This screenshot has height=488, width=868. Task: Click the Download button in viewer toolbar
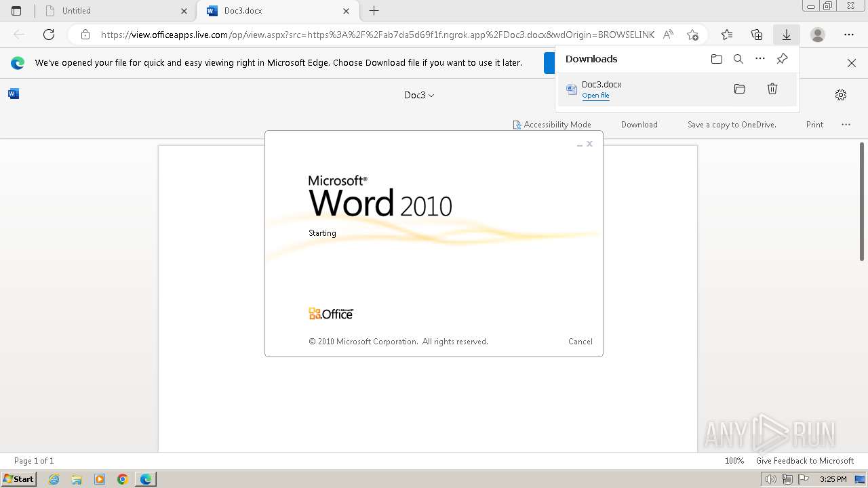click(639, 125)
